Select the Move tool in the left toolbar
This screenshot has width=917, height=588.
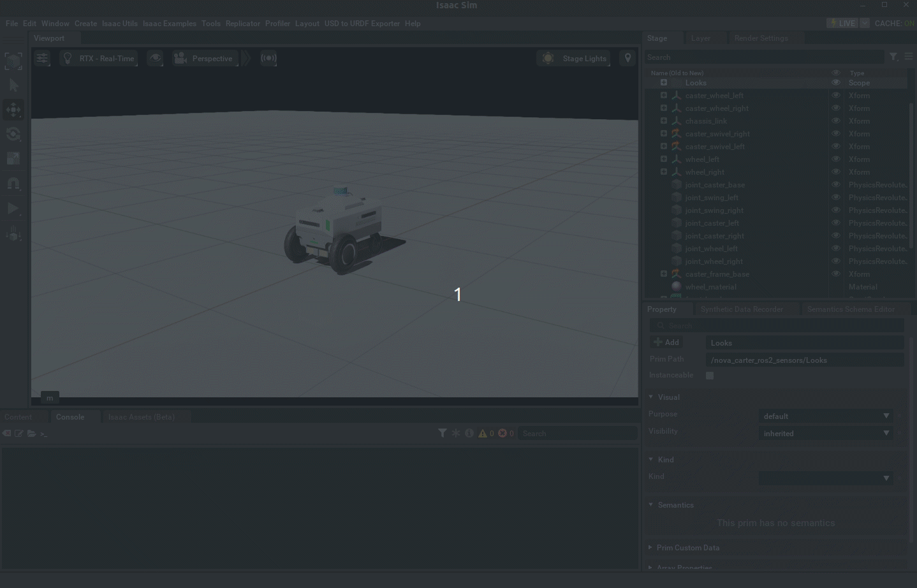coord(13,109)
